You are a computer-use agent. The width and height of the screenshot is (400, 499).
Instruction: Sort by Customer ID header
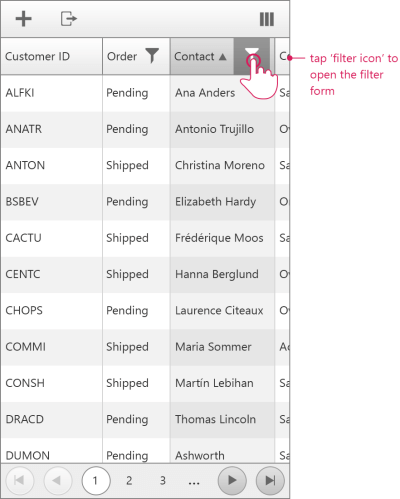(x=37, y=56)
